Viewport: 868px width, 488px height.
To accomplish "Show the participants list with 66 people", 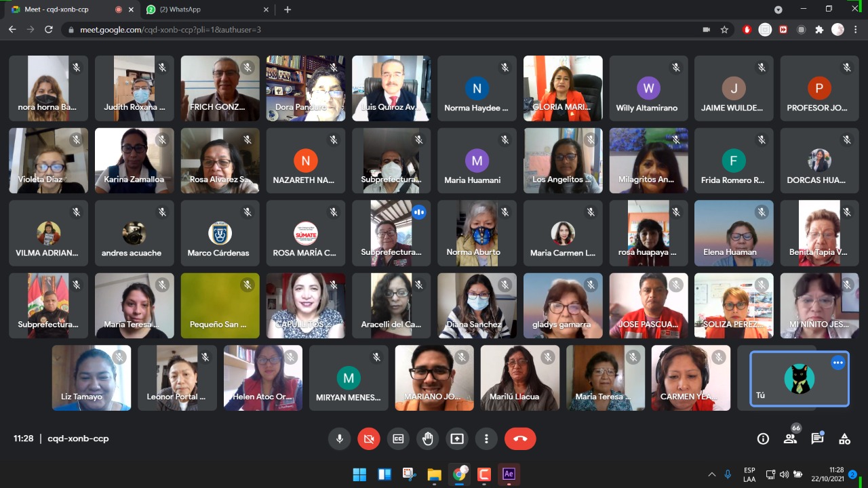I will click(790, 439).
